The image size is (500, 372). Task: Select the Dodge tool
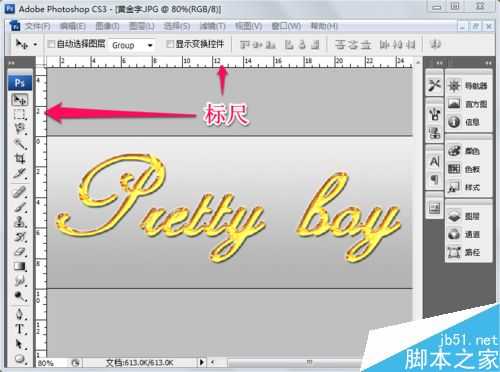[x=20, y=296]
